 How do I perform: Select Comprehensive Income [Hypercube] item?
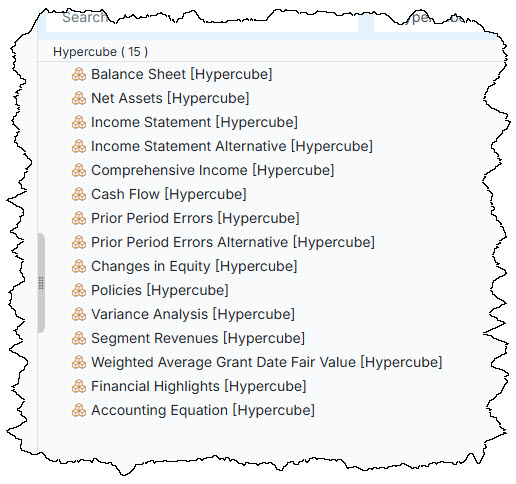[212, 170]
